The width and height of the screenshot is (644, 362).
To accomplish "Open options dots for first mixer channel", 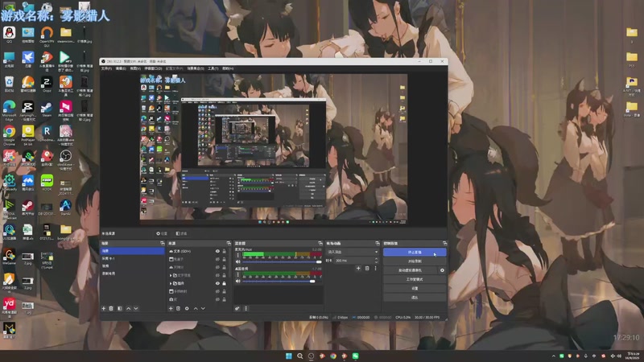I will (237, 255).
